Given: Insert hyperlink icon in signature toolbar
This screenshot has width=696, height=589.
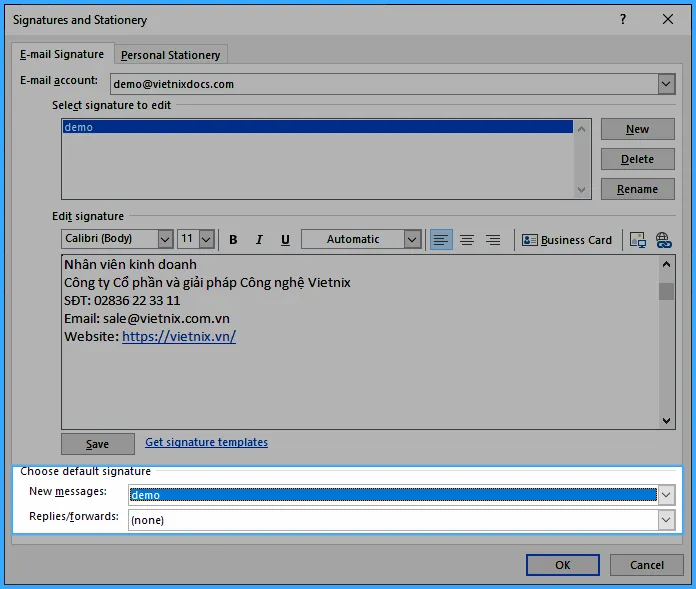Looking at the screenshot, I should pyautogui.click(x=663, y=240).
